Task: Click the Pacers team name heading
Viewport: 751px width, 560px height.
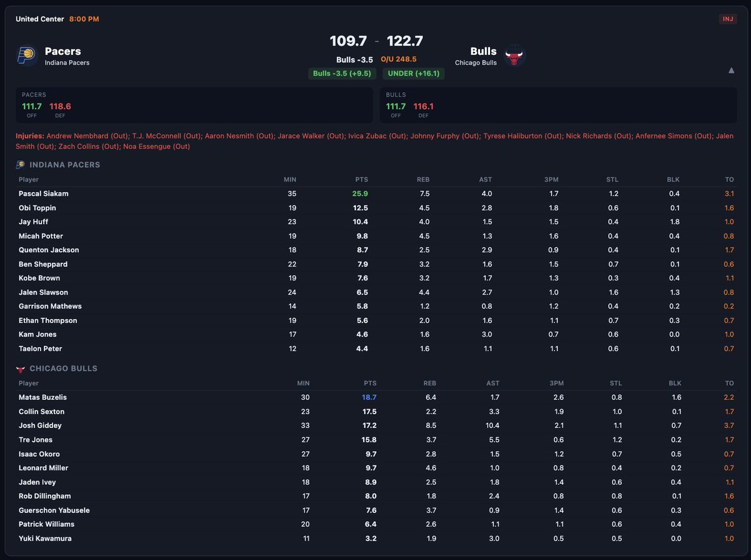Action: point(63,51)
